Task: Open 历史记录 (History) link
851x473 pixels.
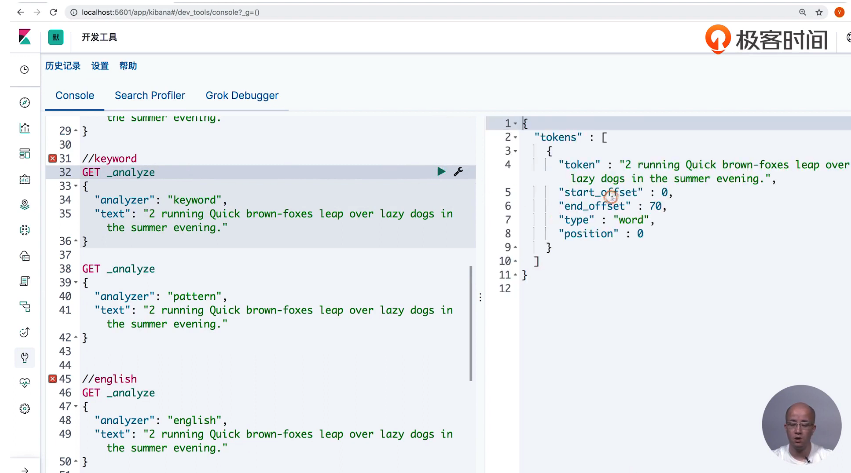Action: (63, 66)
